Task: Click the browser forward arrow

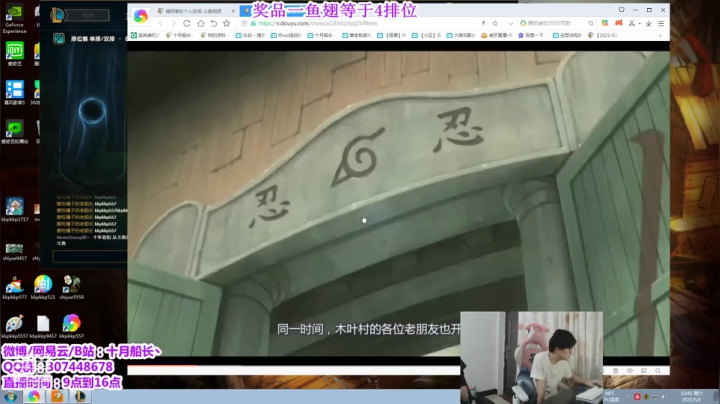Action: (x=173, y=23)
